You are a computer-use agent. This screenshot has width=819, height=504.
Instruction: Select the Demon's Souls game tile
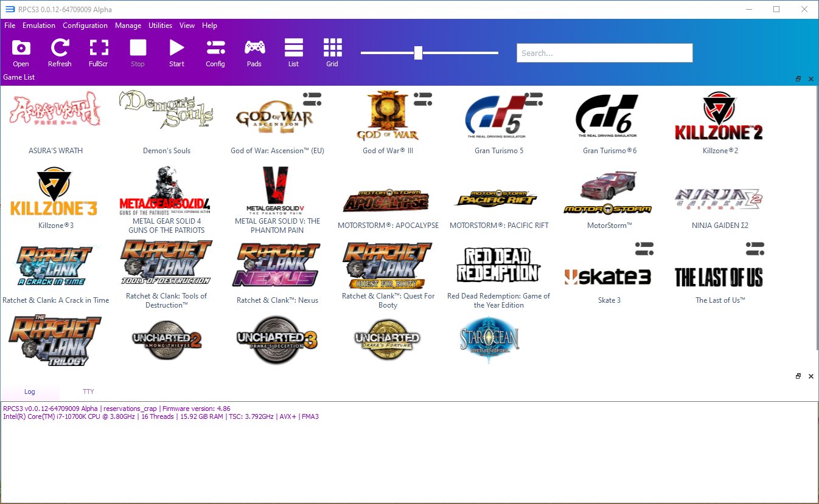point(166,116)
